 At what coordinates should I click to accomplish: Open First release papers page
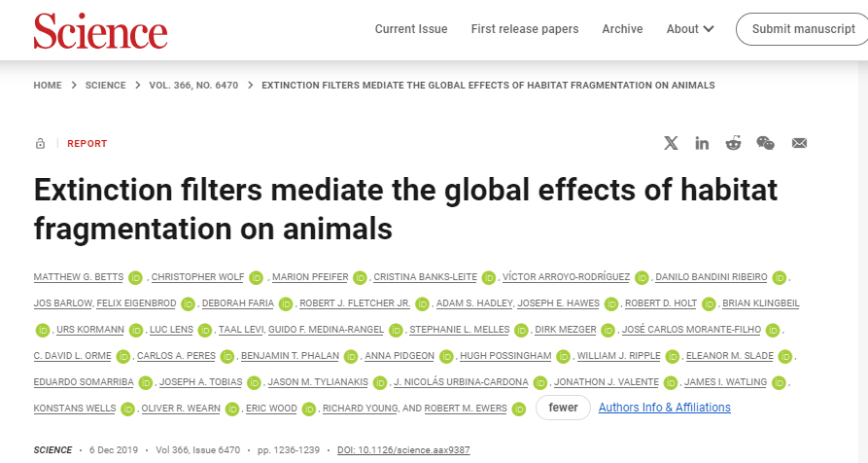[525, 29]
